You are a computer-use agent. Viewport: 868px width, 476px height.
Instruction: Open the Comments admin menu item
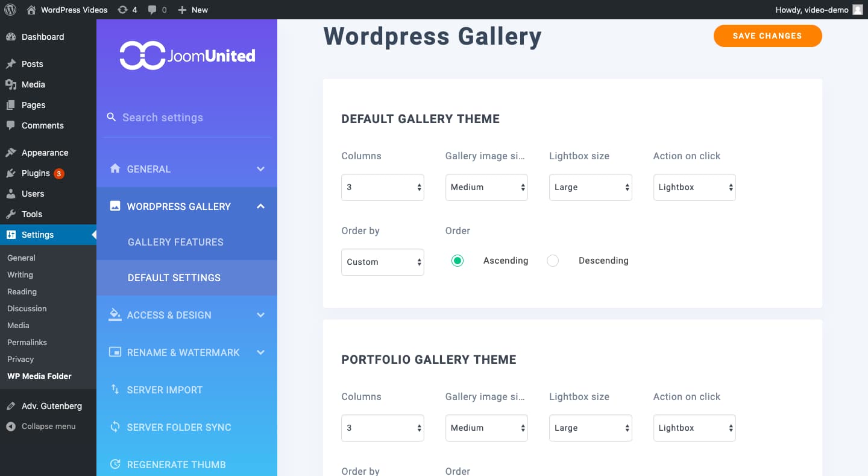click(x=42, y=125)
